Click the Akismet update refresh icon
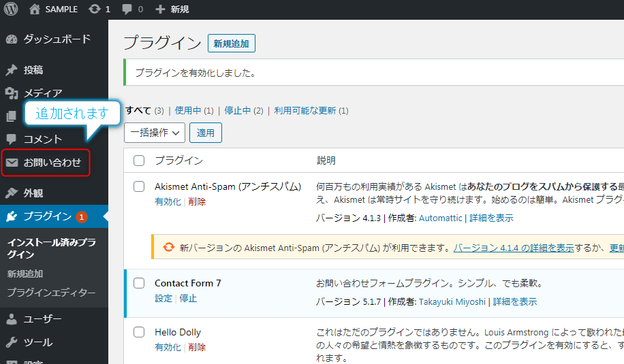The height and width of the screenshot is (364, 624). coord(168,247)
